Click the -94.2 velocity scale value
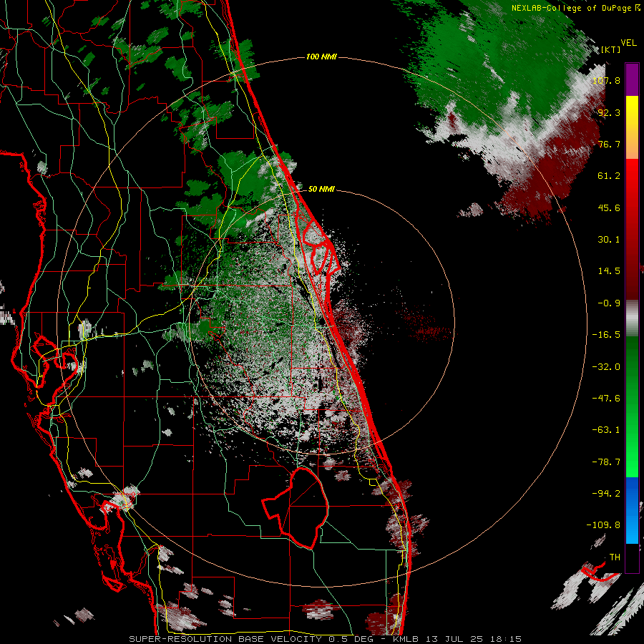The image size is (644, 644). pos(606,494)
